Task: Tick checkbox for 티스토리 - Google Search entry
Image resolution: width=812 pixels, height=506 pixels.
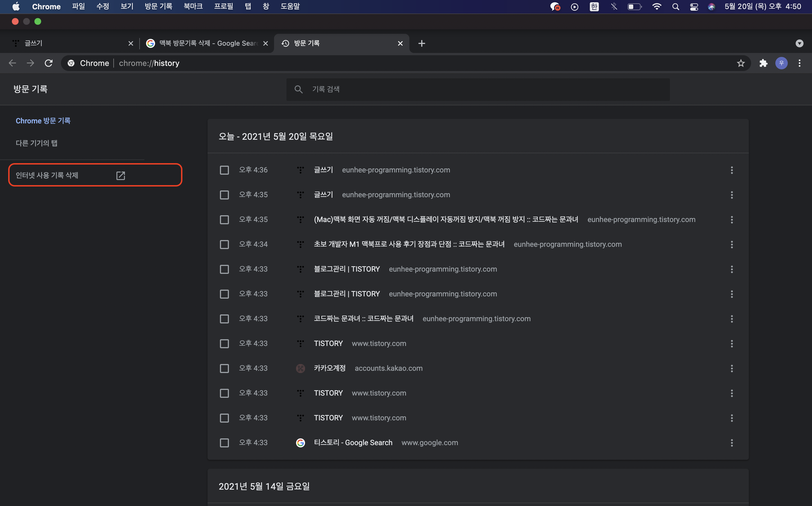Action: [224, 443]
